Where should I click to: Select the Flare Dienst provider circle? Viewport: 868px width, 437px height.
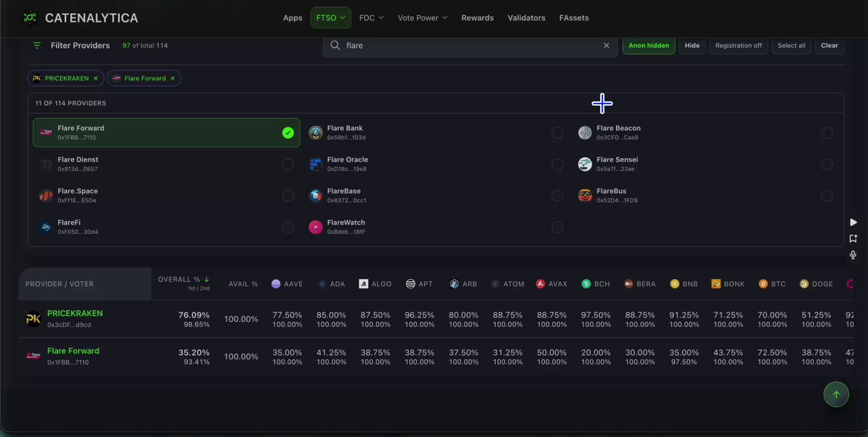click(x=288, y=165)
